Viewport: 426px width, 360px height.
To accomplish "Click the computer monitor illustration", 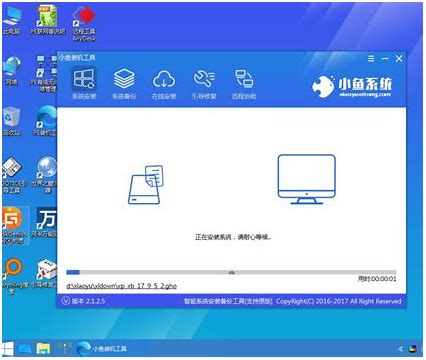I will click(306, 179).
